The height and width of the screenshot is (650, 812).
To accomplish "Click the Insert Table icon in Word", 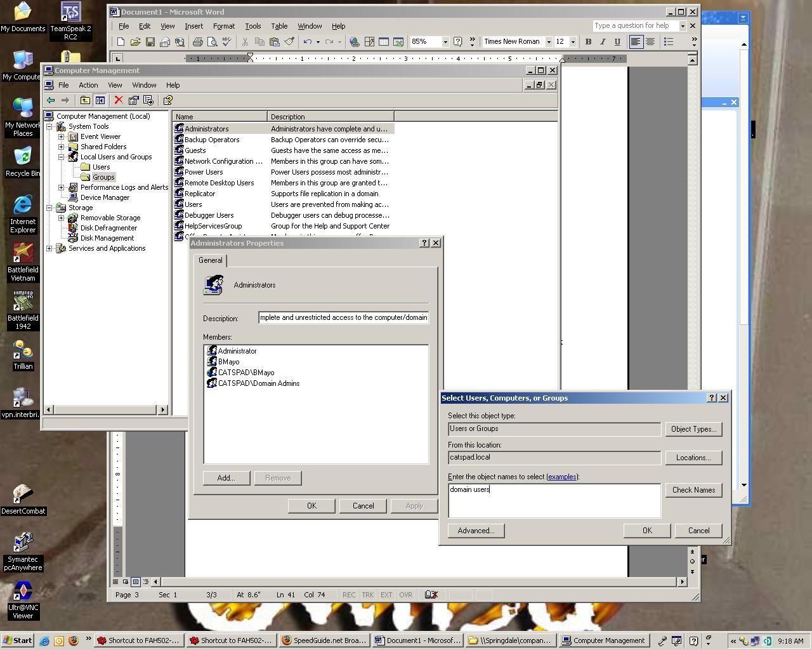I will (384, 42).
